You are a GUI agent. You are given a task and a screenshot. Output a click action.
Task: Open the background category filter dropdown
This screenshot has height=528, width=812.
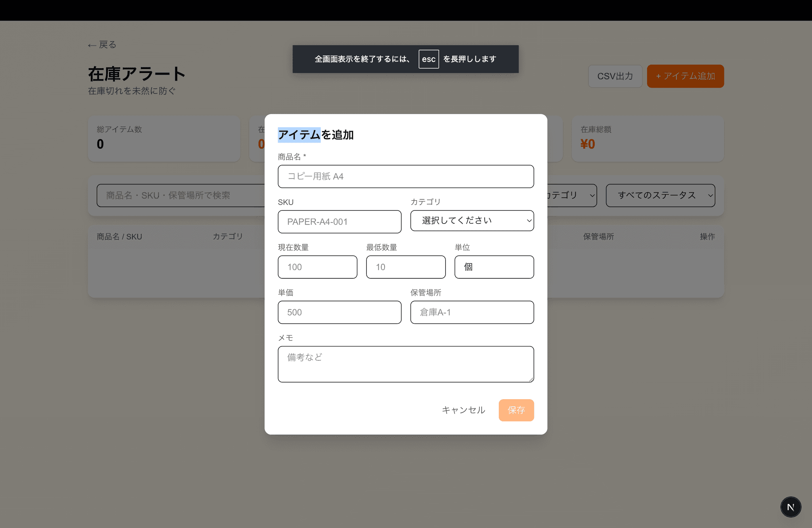click(x=571, y=195)
